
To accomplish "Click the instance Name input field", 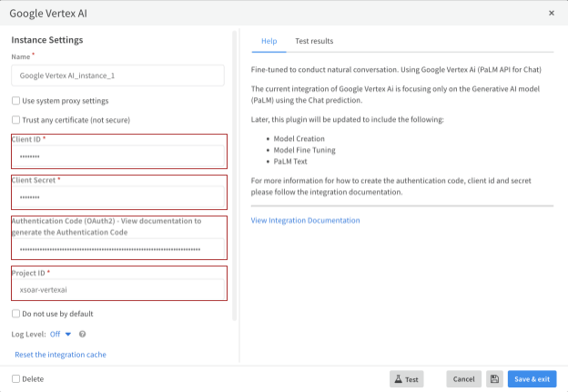I will [x=117, y=75].
